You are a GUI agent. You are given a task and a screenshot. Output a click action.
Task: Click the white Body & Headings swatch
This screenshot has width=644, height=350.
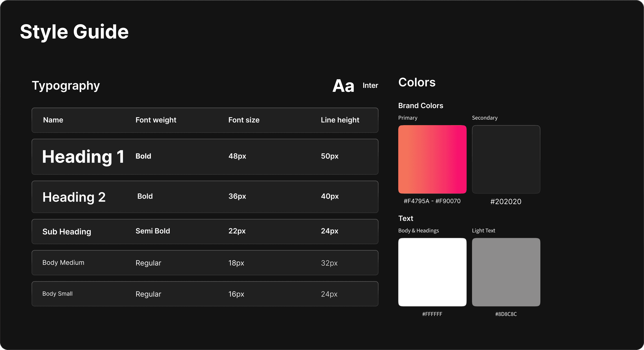coord(432,272)
